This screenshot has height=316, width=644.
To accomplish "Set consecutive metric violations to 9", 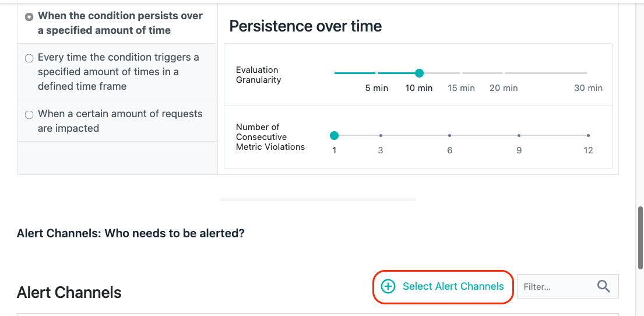I will pyautogui.click(x=519, y=136).
